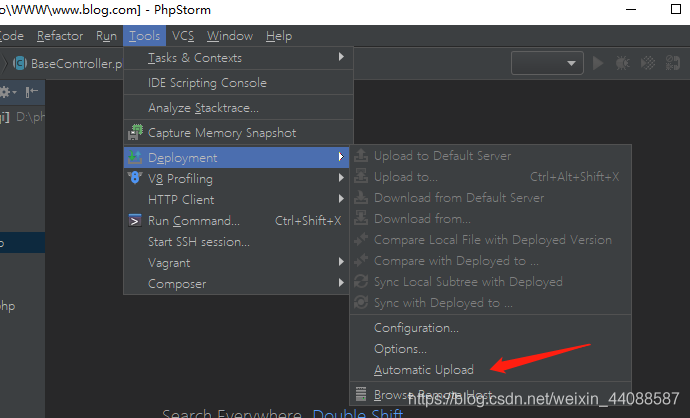Click the Run with Coverage icon
The height and width of the screenshot is (418, 690).
coord(648,63)
